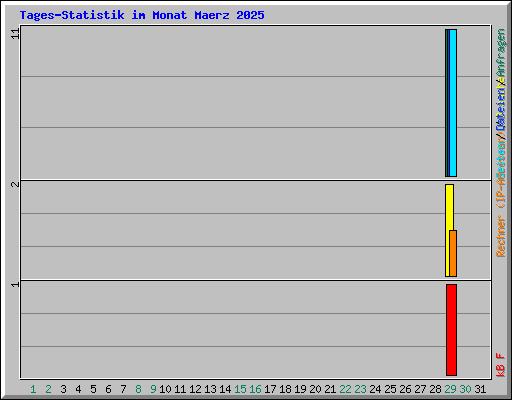Click day label 25 on the x-axis
The height and width of the screenshot is (400, 512).
pos(390,389)
